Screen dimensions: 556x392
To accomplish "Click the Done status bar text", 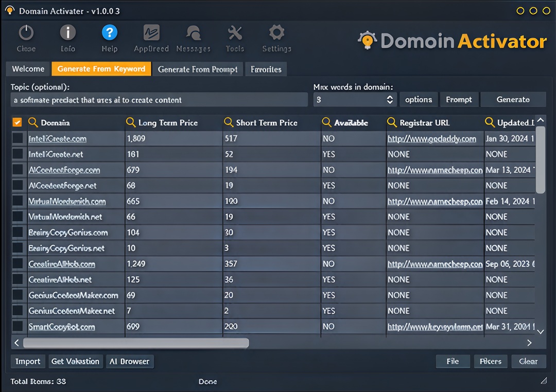I will click(207, 381).
